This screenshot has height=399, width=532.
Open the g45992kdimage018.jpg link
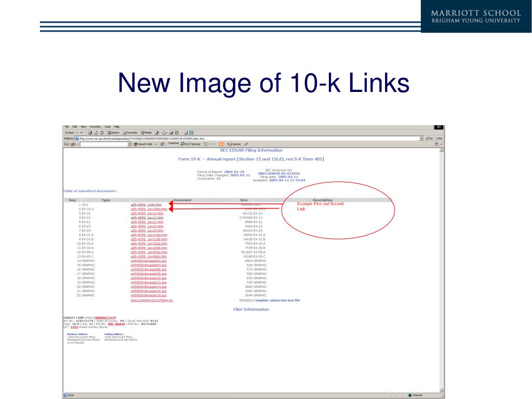pos(149,296)
